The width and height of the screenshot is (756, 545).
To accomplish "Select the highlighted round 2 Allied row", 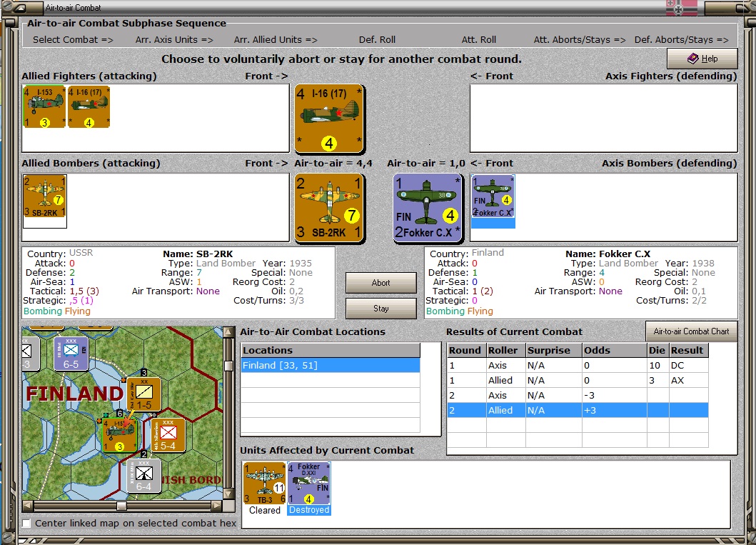I will tap(578, 411).
